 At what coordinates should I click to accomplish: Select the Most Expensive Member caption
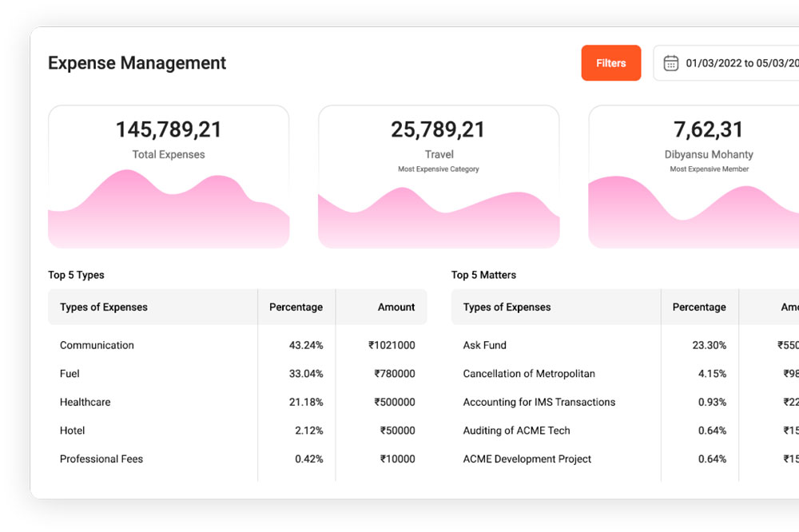pos(710,169)
